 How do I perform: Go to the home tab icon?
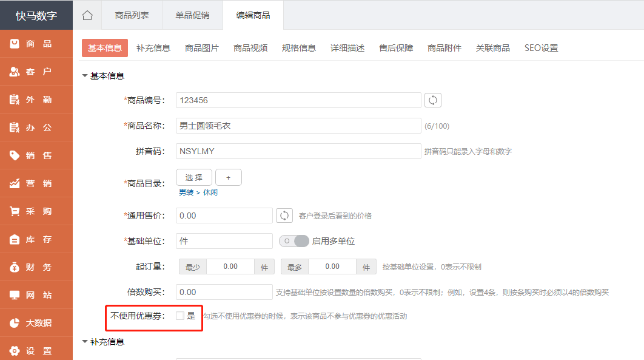coord(87,15)
